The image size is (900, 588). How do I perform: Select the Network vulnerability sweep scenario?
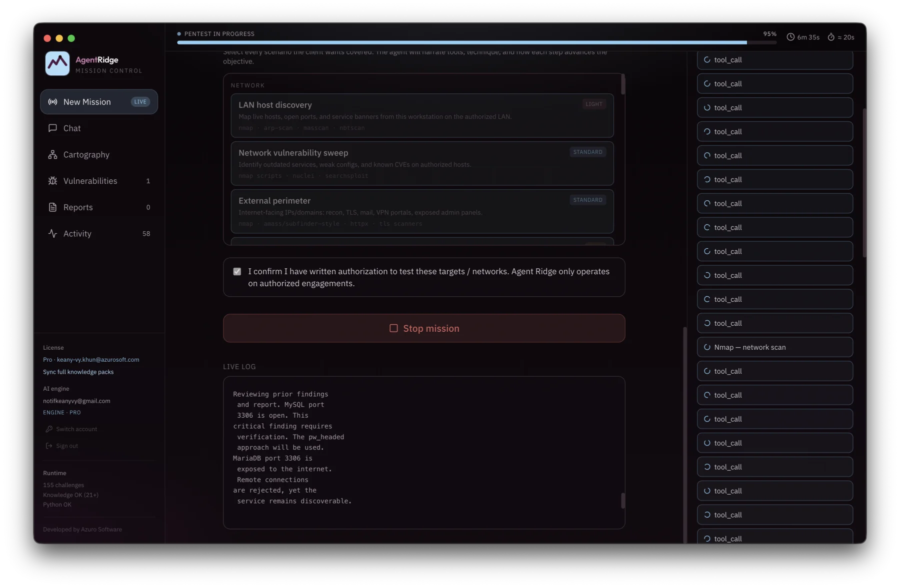pos(422,163)
